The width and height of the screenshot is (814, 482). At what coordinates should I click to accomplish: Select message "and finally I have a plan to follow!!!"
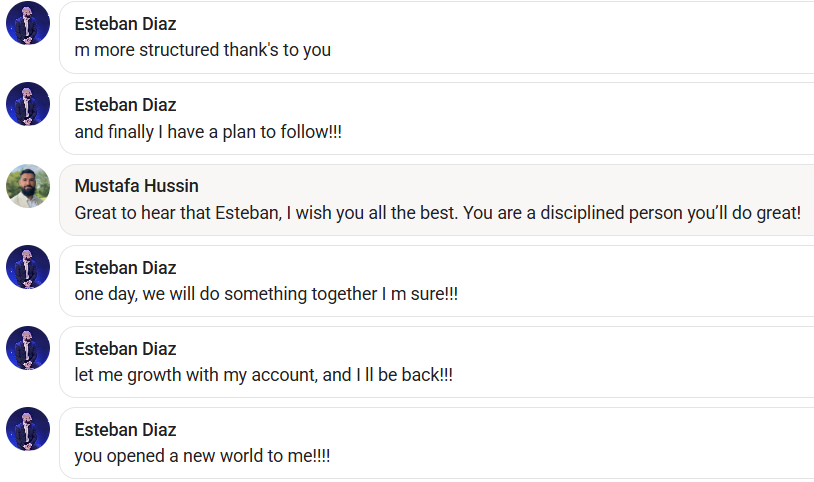208,131
